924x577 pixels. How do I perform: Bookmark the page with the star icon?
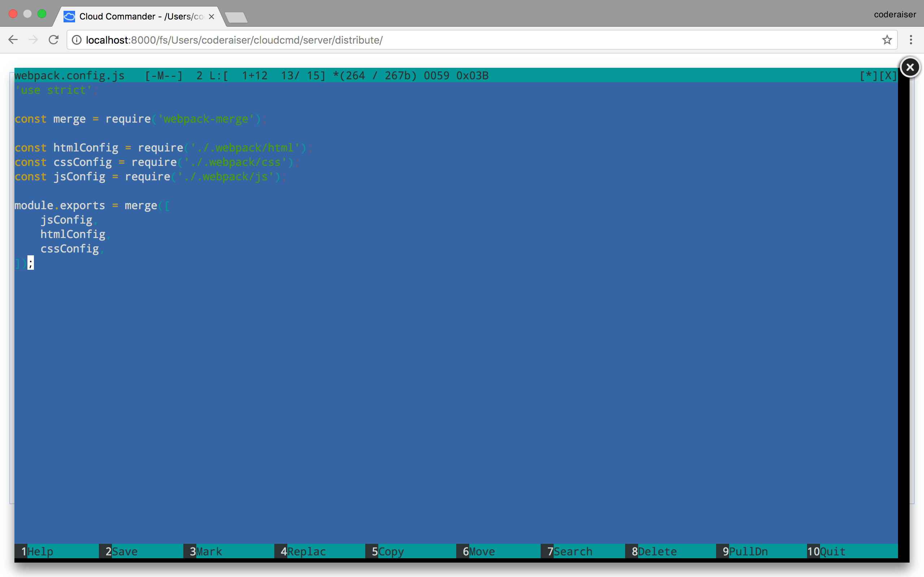pyautogui.click(x=887, y=40)
